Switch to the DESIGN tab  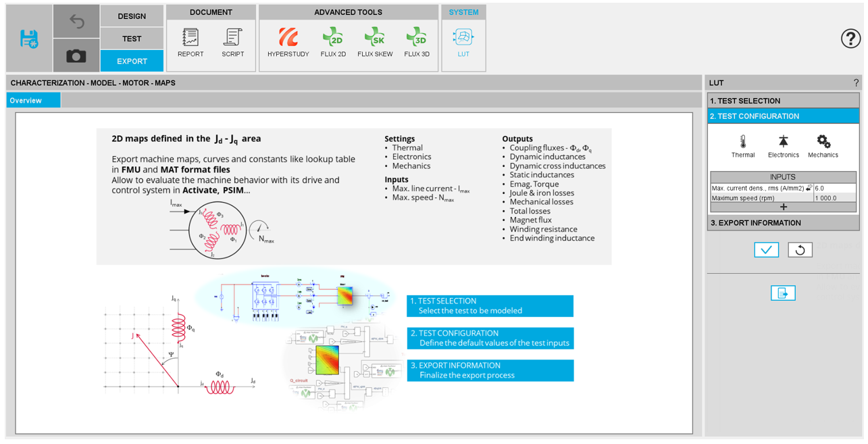(132, 16)
